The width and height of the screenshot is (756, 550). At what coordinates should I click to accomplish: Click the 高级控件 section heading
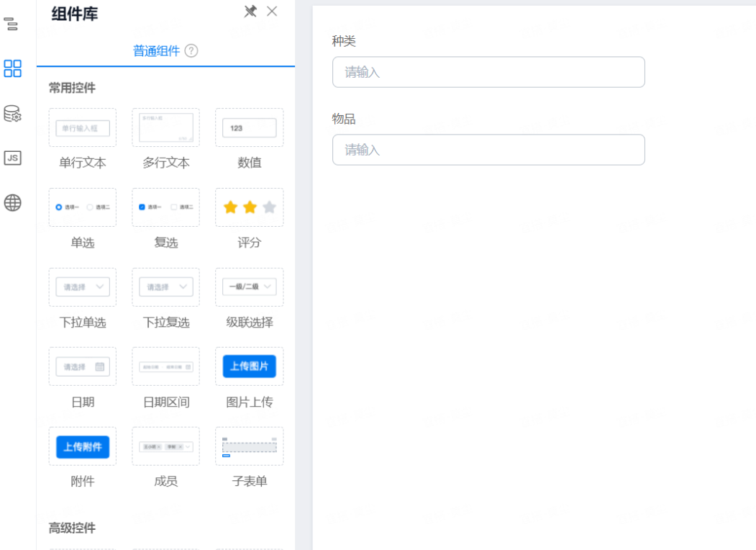73,528
